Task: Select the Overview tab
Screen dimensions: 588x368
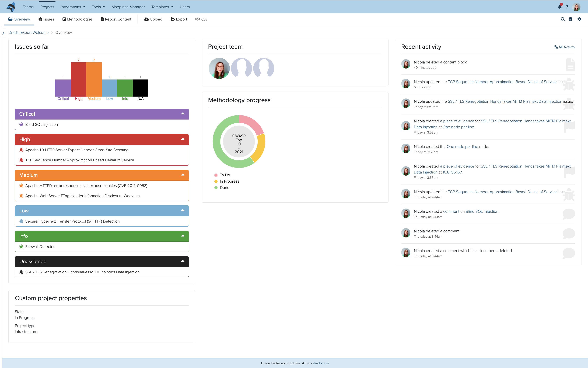Action: pos(19,19)
